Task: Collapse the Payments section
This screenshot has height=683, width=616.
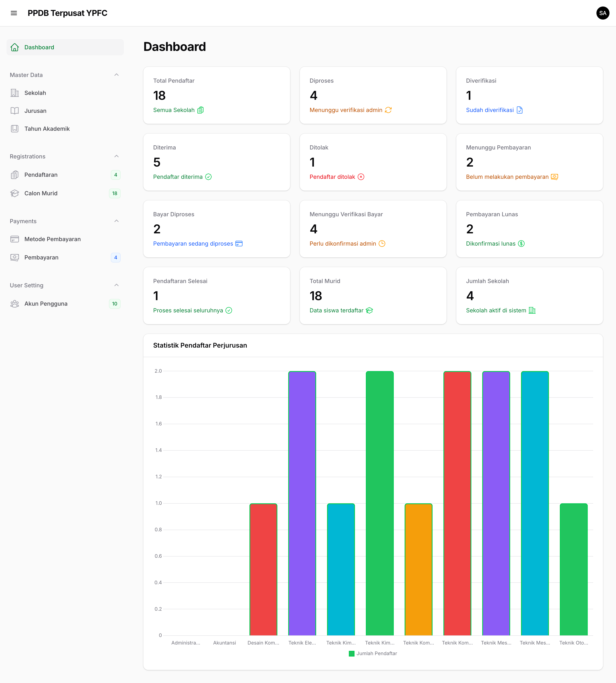Action: (x=117, y=221)
